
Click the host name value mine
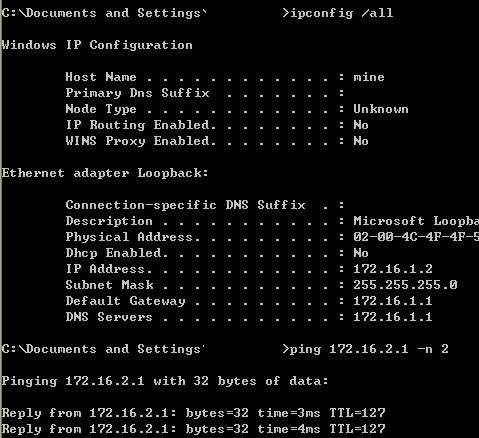pos(369,77)
